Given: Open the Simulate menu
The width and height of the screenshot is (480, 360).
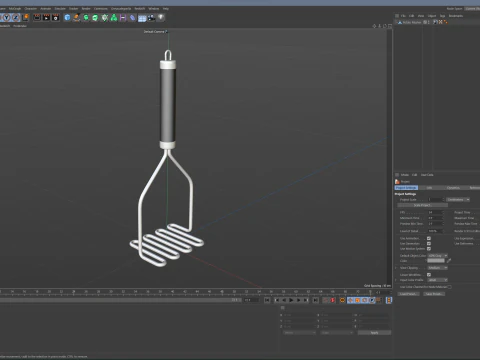Looking at the screenshot, I should click(60, 8).
